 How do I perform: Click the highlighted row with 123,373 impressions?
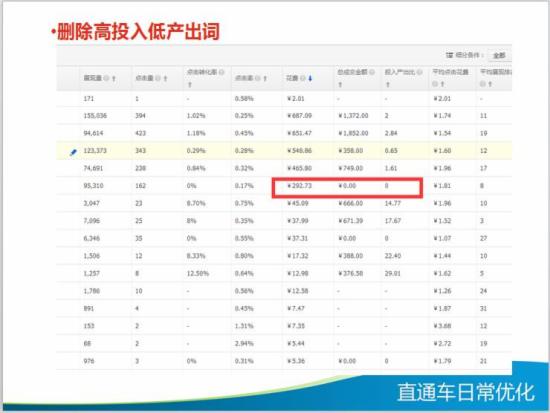[x=284, y=151]
